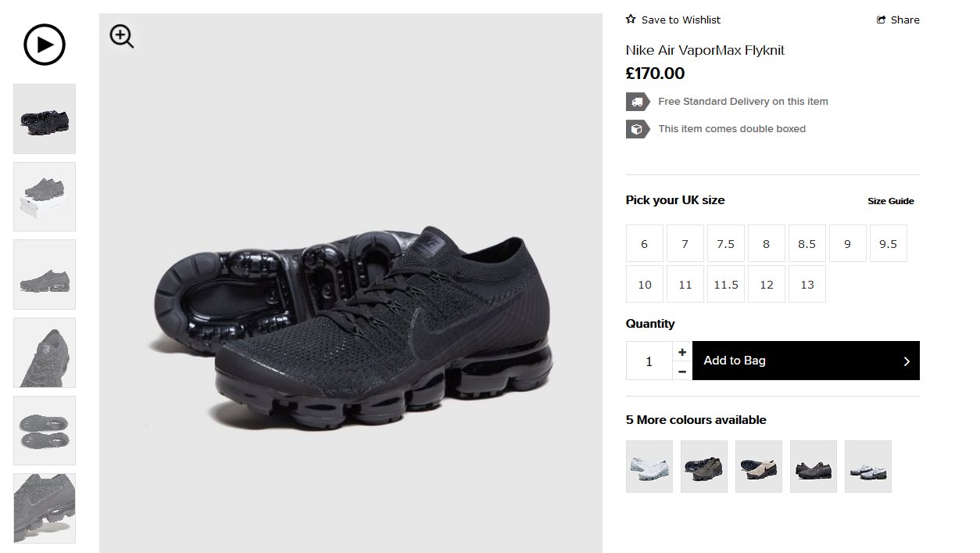980x553 pixels.
Task: Choose UK size 9
Action: click(x=848, y=243)
